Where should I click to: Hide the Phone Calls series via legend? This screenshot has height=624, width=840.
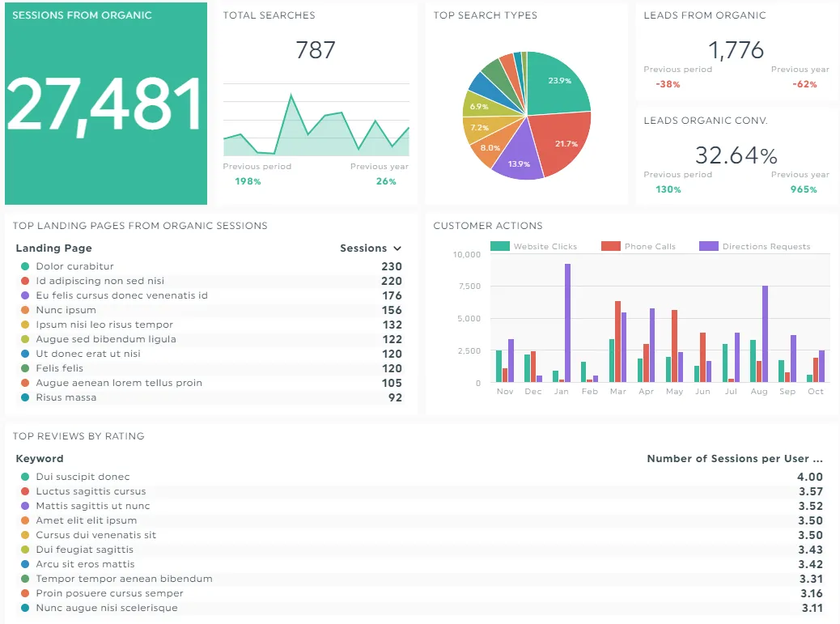tap(639, 246)
